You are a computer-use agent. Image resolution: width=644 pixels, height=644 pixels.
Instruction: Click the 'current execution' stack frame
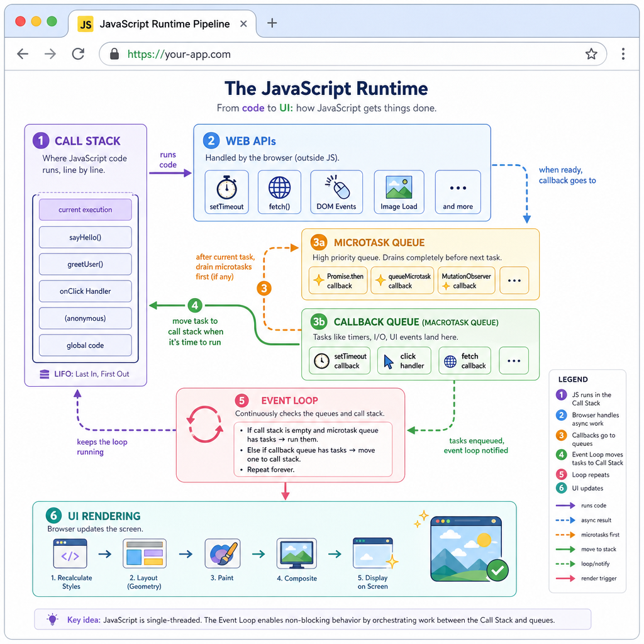click(x=86, y=209)
